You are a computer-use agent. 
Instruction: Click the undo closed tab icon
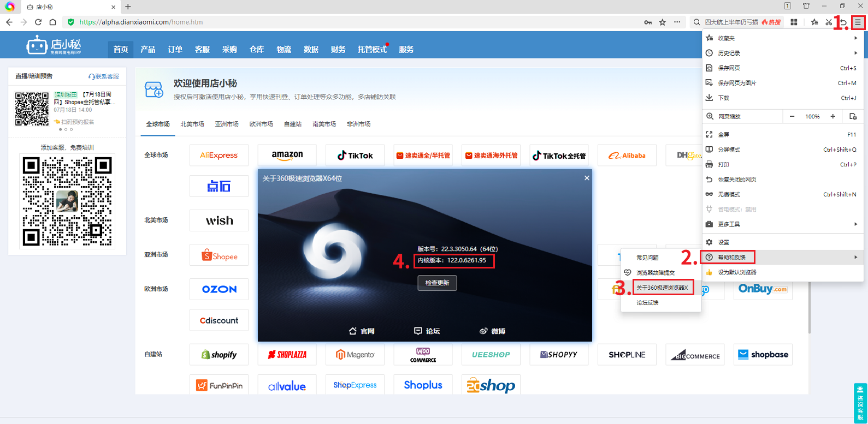[843, 22]
